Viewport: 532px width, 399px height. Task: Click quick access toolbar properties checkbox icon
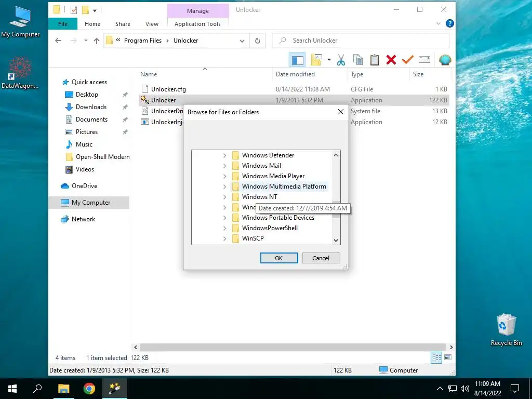74,10
